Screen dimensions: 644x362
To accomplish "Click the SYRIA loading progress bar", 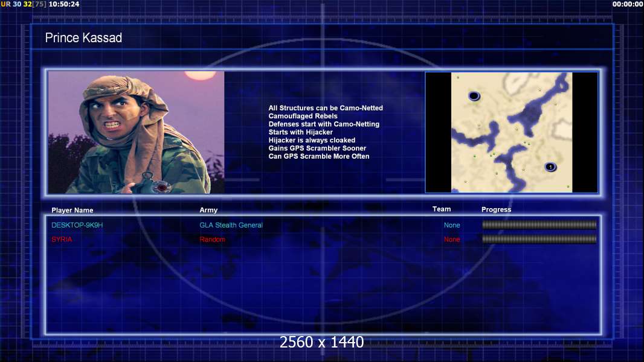I will click(x=539, y=239).
